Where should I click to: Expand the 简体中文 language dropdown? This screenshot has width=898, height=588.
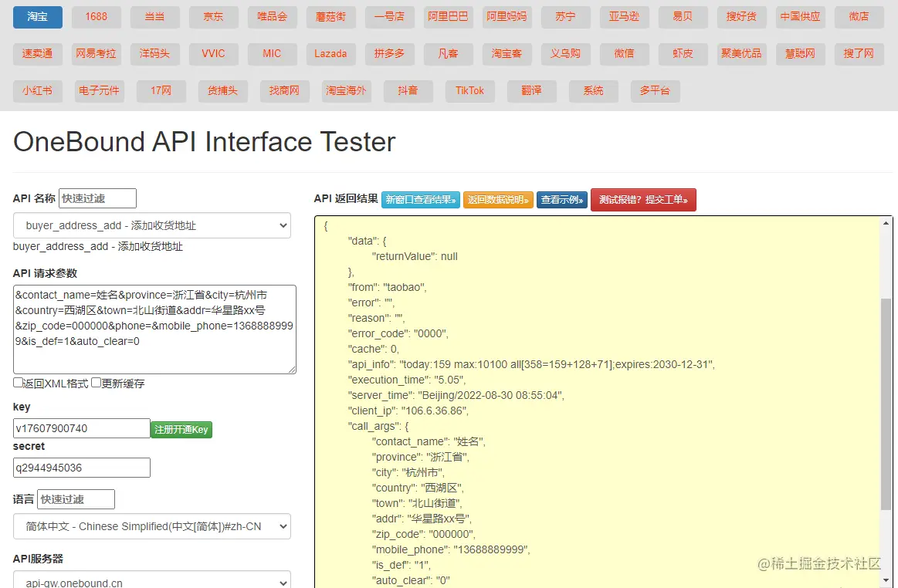[152, 526]
